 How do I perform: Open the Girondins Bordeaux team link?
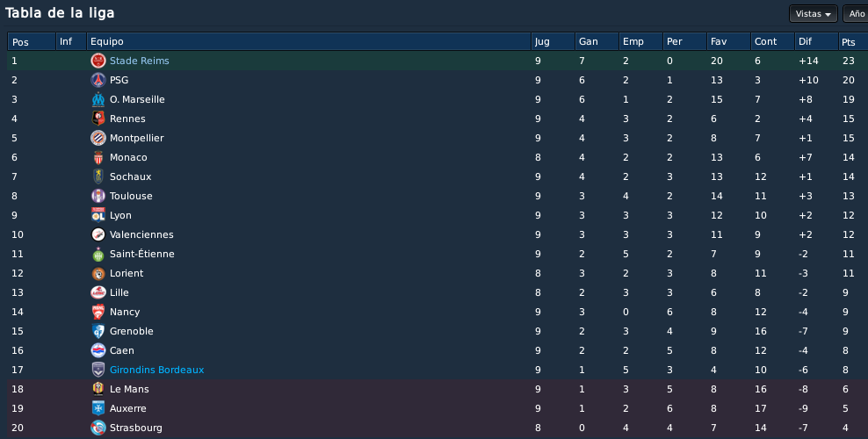click(x=156, y=370)
